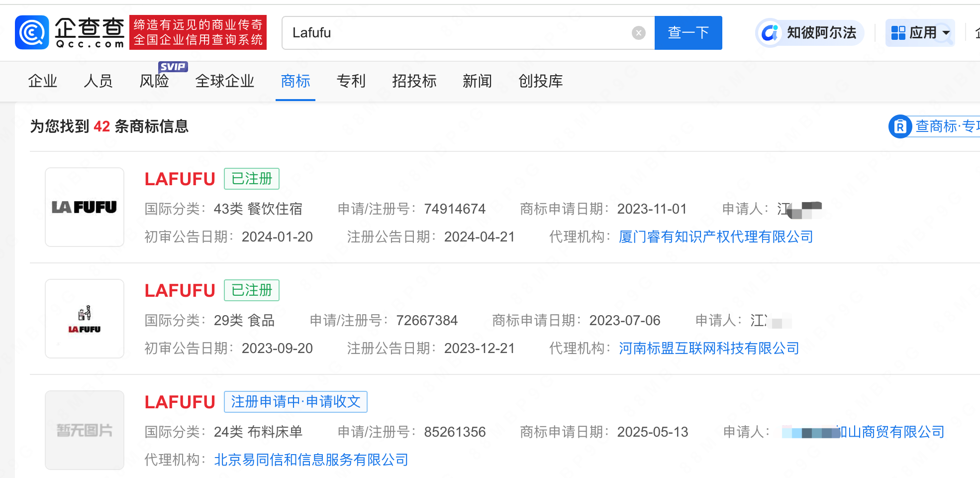Click registration number 72667384
This screenshot has height=478, width=980.
(427, 321)
